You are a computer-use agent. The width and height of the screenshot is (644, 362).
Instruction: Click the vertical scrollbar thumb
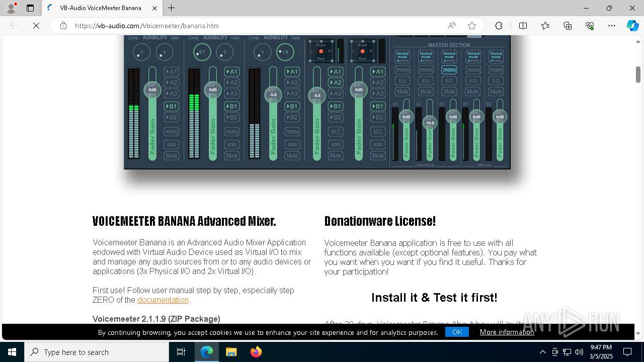(x=638, y=74)
